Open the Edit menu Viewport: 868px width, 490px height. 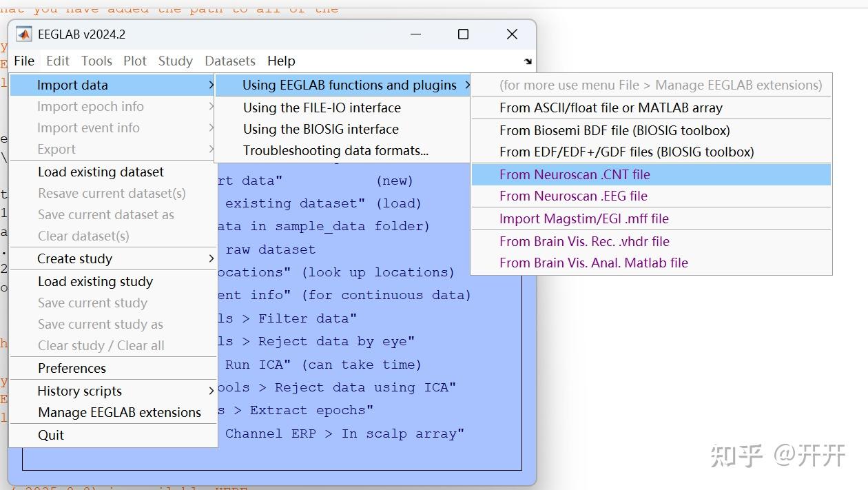point(58,61)
